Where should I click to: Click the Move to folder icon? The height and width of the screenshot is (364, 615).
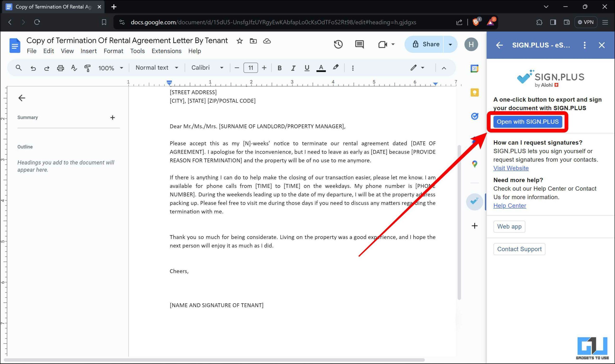coord(253,41)
